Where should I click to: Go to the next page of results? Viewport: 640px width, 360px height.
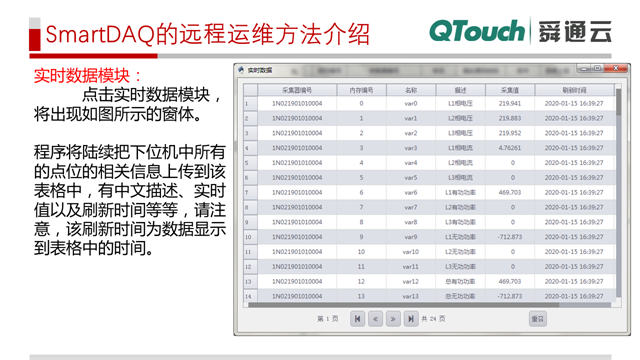393,319
